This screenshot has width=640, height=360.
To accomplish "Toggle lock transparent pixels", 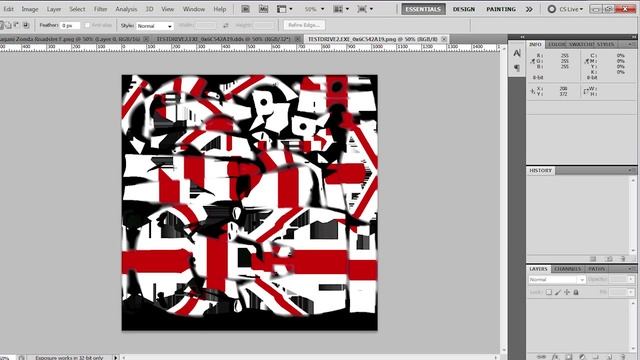I will (x=549, y=292).
